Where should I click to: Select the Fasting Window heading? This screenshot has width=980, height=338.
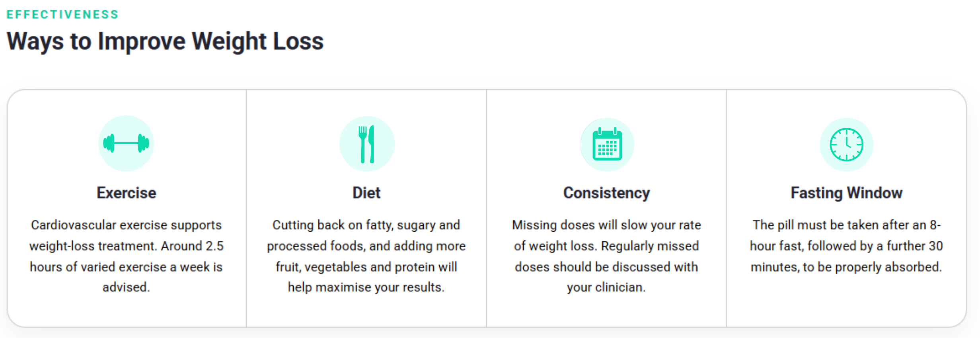pyautogui.click(x=846, y=193)
